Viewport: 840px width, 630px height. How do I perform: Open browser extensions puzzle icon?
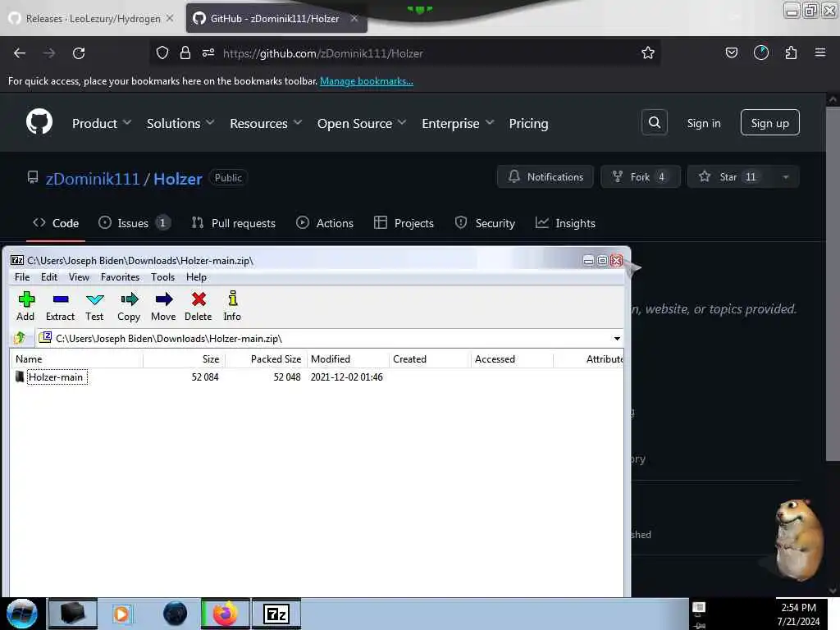(791, 52)
